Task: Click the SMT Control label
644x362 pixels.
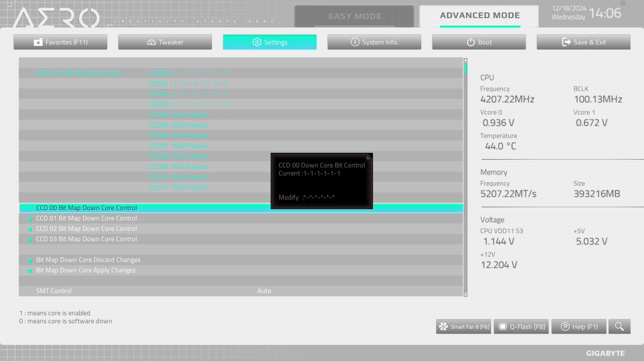Action: coord(54,291)
